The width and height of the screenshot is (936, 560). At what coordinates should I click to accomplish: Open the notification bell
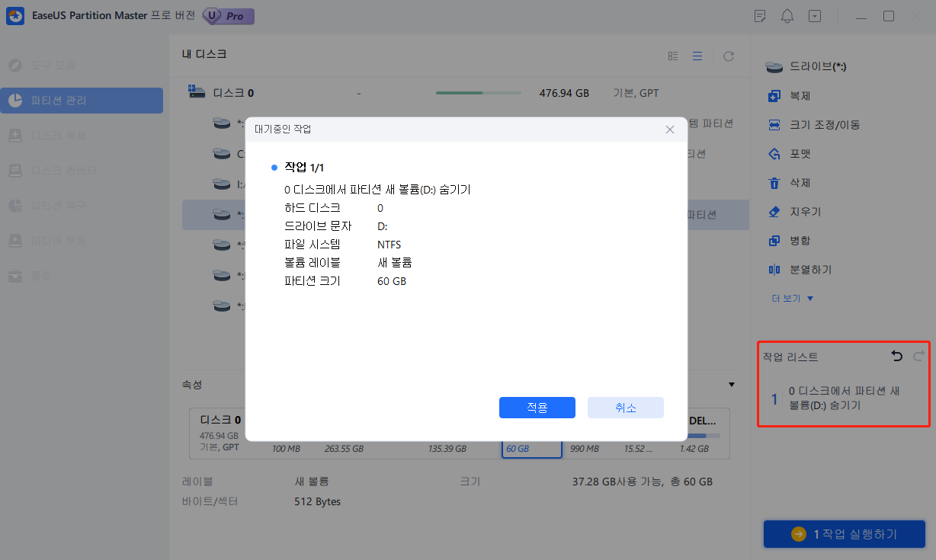[787, 15]
